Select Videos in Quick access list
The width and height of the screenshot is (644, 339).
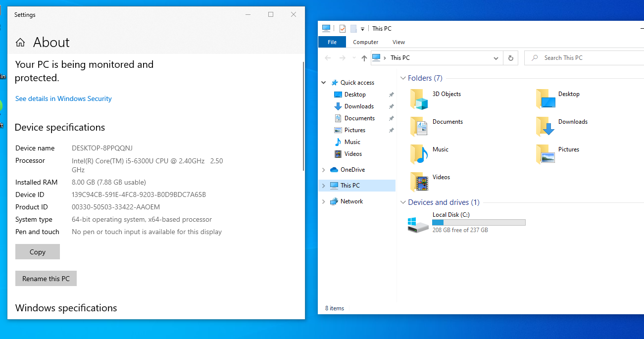pos(353,154)
